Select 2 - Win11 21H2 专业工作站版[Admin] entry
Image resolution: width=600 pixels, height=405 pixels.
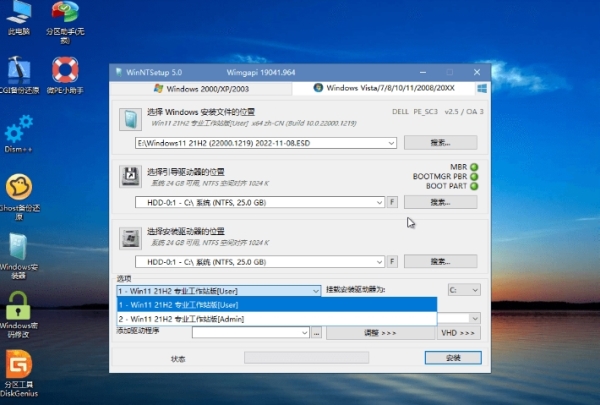point(277,319)
